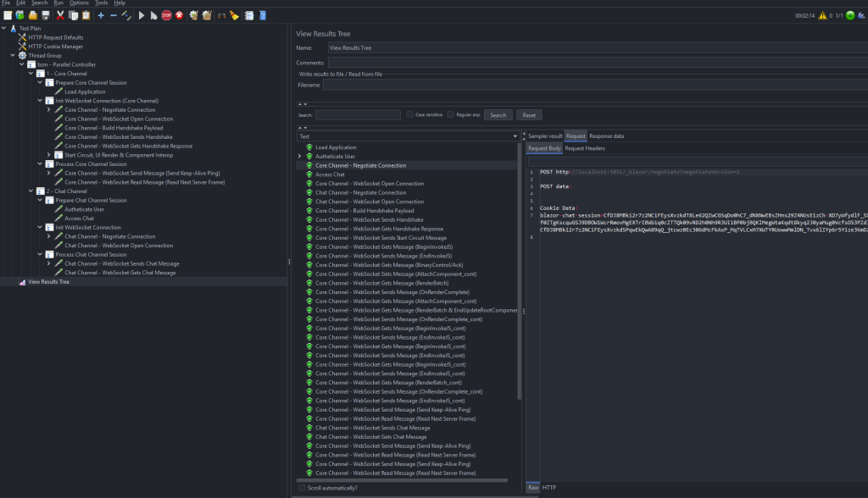Open the Run menu

pyautogui.click(x=58, y=3)
